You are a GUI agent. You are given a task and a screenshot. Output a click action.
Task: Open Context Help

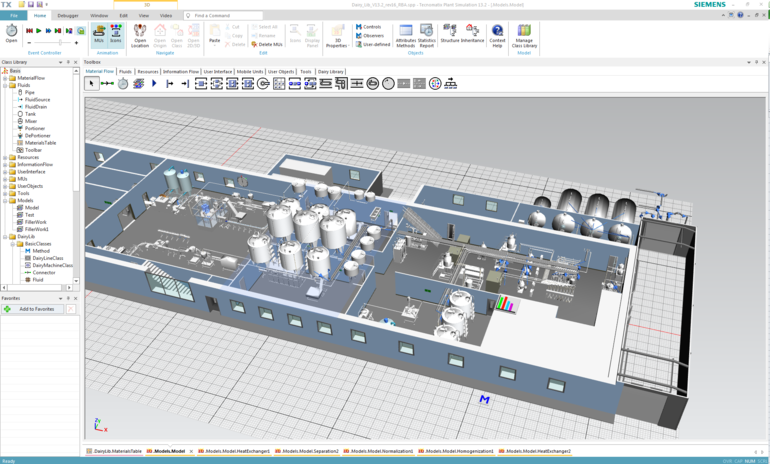(497, 35)
